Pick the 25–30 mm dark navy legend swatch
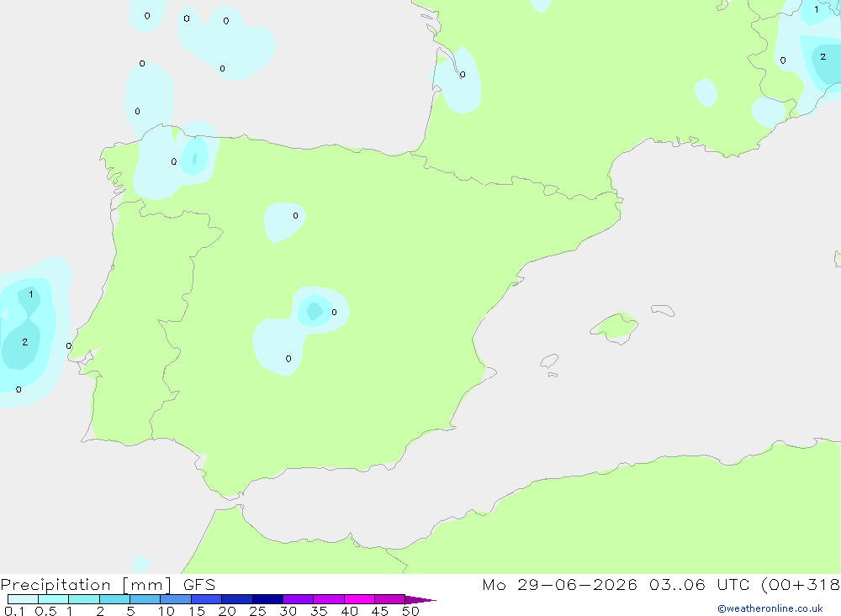Image resolution: width=841 pixels, height=616 pixels. click(x=267, y=599)
